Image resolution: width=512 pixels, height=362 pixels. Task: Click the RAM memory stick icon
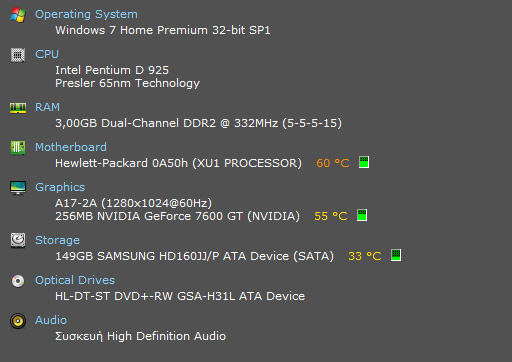tap(18, 108)
